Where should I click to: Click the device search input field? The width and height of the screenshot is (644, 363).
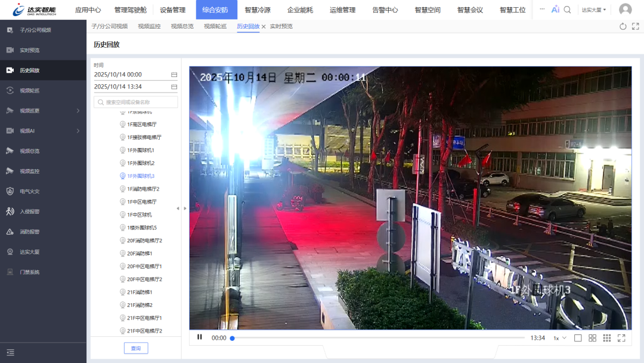point(136,101)
